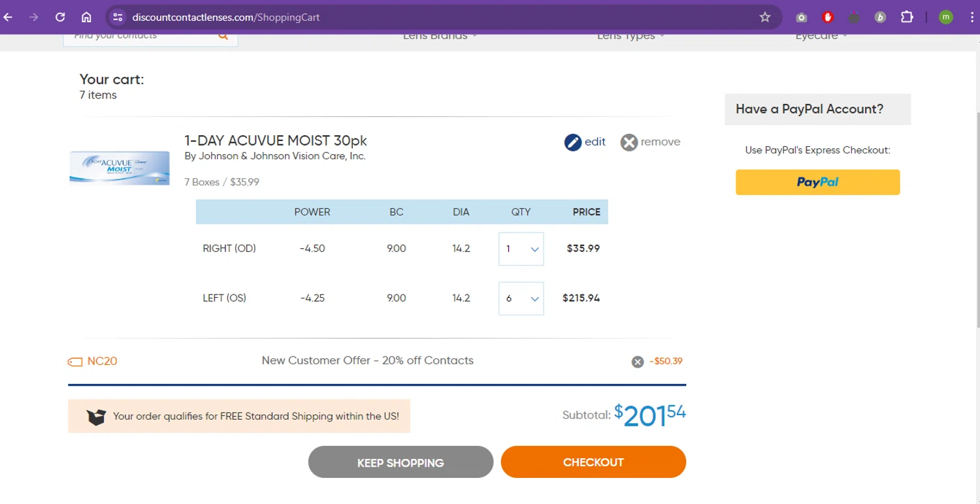Open the green m profile avatar
Viewport: 980px width, 504px height.
(945, 17)
